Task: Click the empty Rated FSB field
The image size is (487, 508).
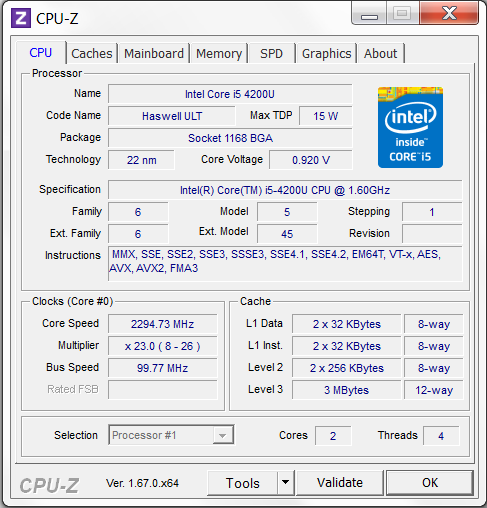Action: coord(162,390)
